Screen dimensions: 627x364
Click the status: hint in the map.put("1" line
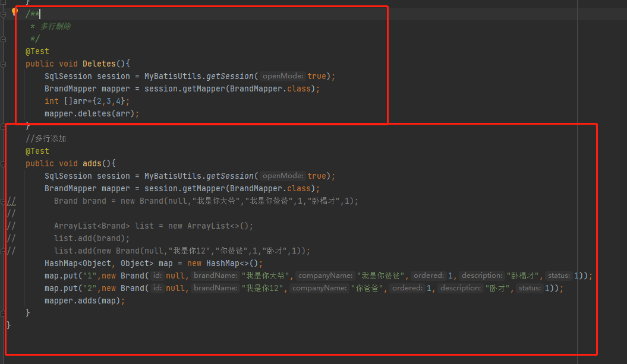559,276
